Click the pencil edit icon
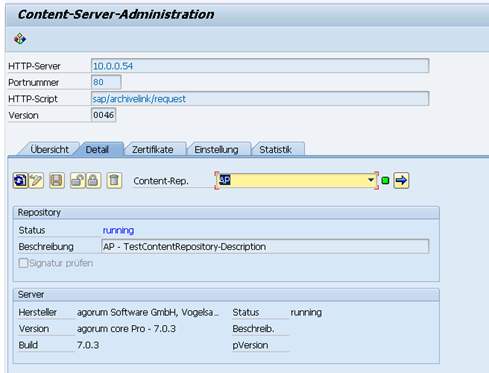Viewport: 489px width, 373px height. [x=36, y=181]
